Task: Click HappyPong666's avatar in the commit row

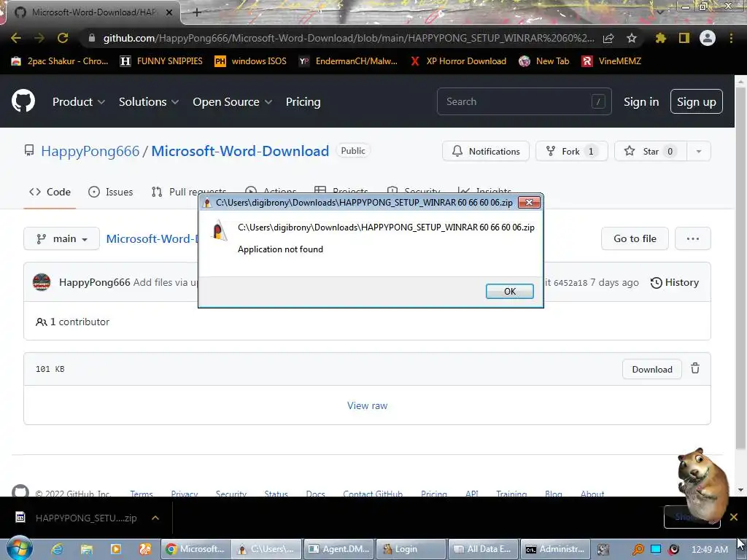Action: pos(42,282)
